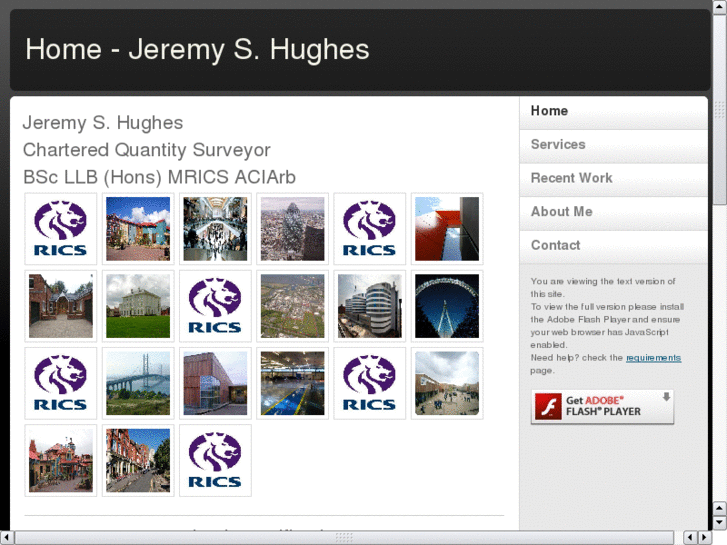727x545 pixels.
Task: Go to the Home menu item
Action: click(613, 111)
